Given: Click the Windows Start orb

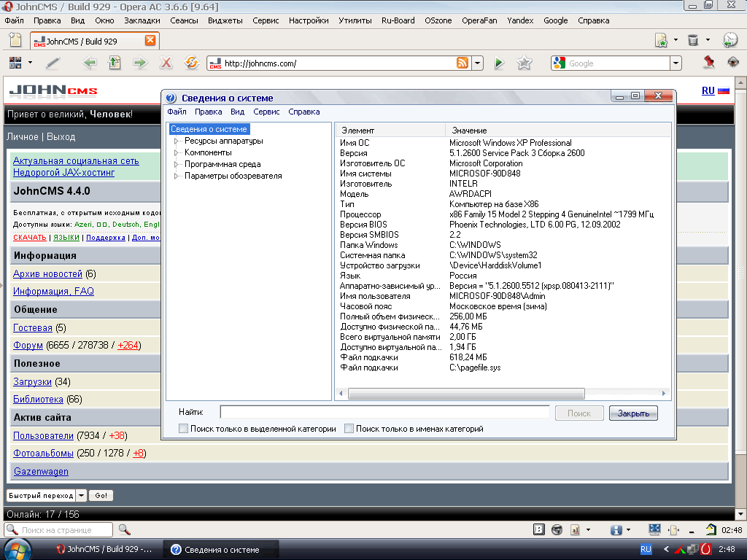Looking at the screenshot, I should tap(16, 548).
